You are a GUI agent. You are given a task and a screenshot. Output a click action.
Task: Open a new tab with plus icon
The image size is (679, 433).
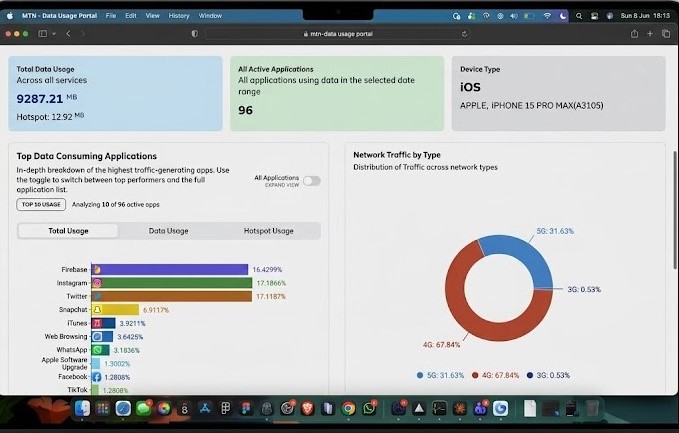pos(650,33)
